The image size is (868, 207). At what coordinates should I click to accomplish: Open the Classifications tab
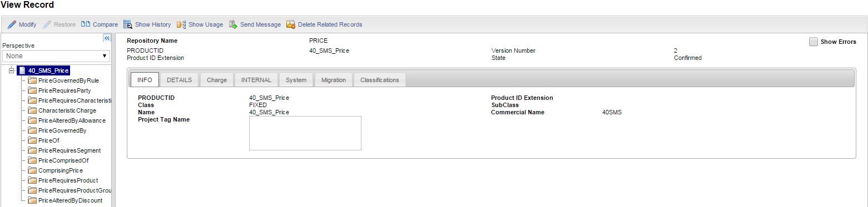click(380, 80)
